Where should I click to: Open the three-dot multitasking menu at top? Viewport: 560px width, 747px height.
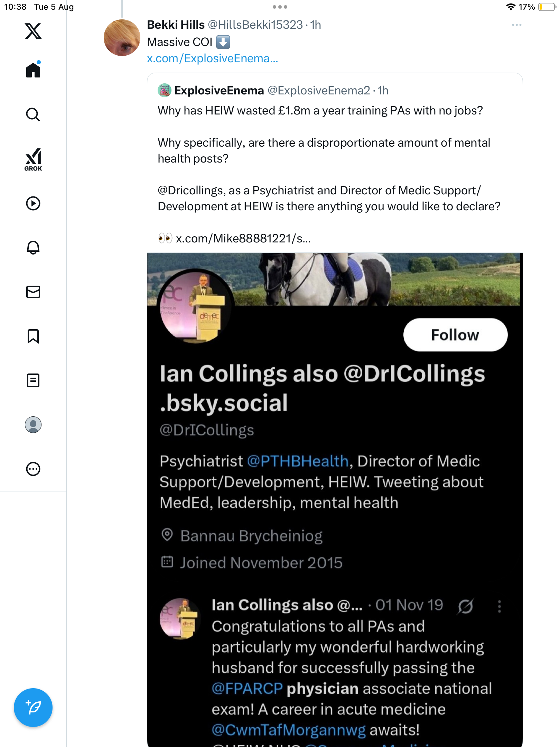point(280,7)
